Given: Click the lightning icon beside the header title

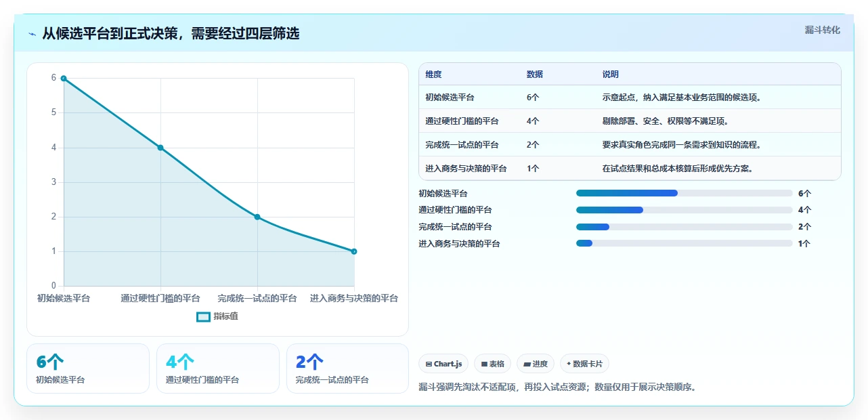Looking at the screenshot, I should 32,34.
